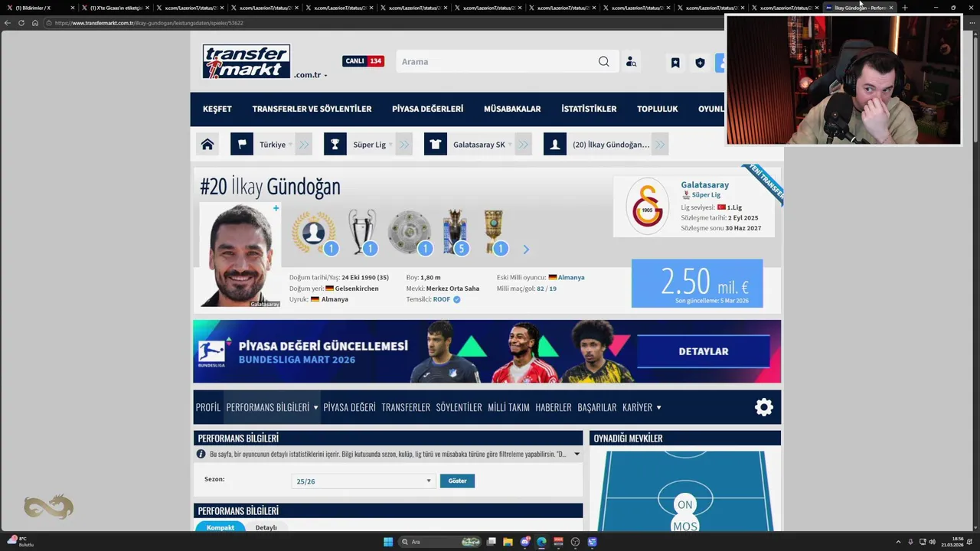This screenshot has height=551, width=980.
Task: Open the Almanya national team link
Action: (571, 277)
